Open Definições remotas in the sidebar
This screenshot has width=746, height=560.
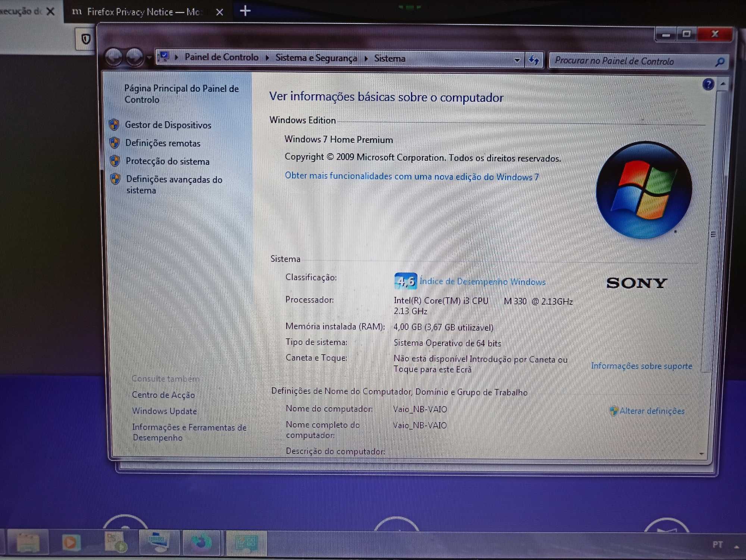coord(163,143)
